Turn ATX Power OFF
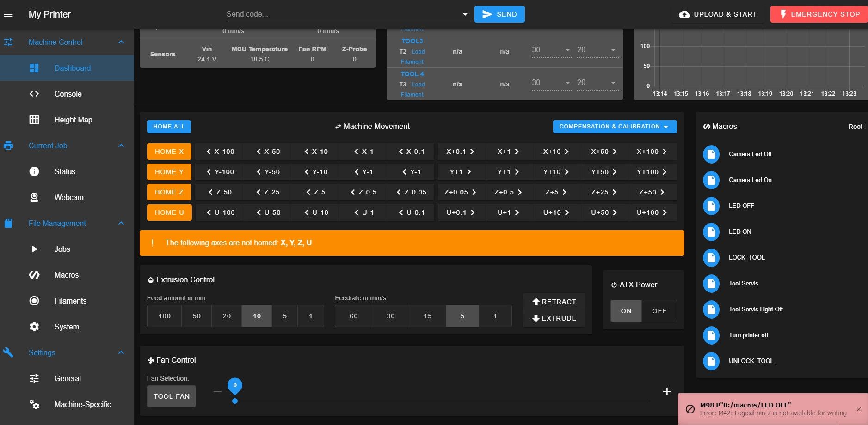This screenshot has height=425, width=868. [659, 311]
